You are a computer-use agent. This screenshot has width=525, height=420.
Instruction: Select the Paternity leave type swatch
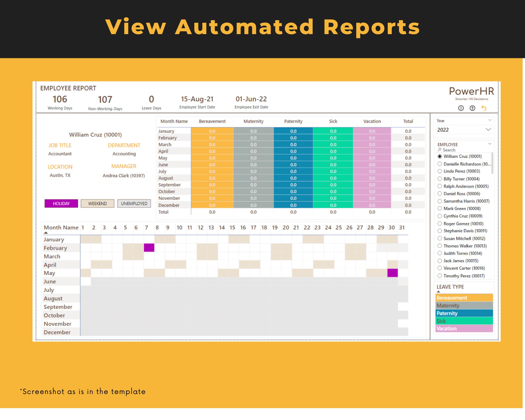tap(464, 313)
